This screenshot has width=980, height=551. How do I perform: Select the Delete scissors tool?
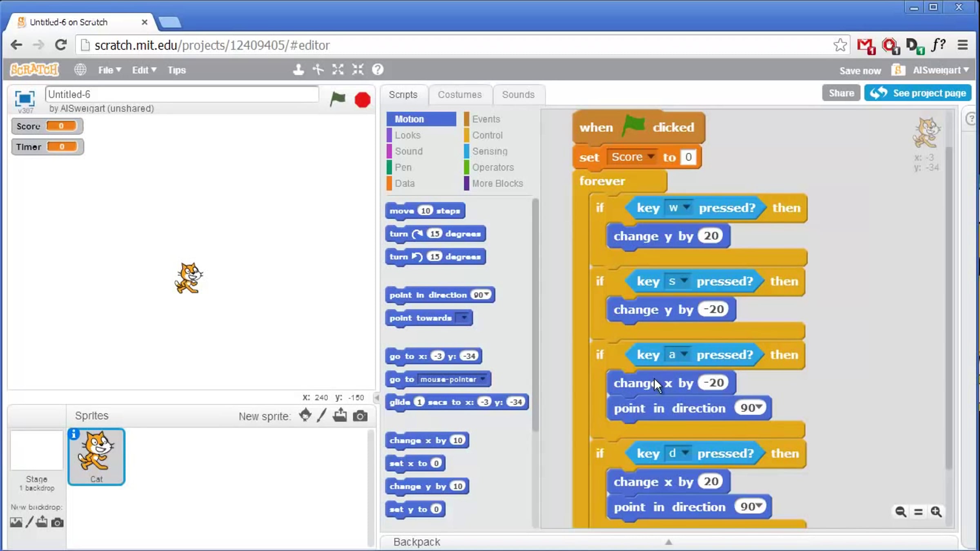coord(318,70)
